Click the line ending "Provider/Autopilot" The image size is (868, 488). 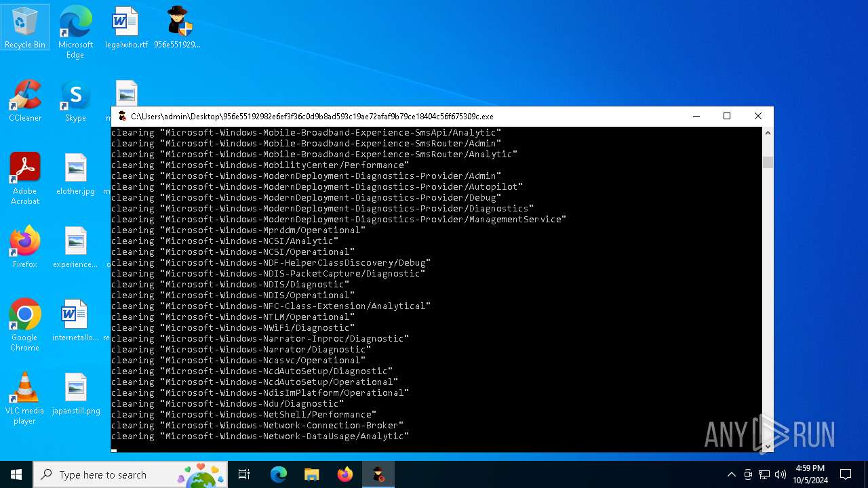(317, 187)
